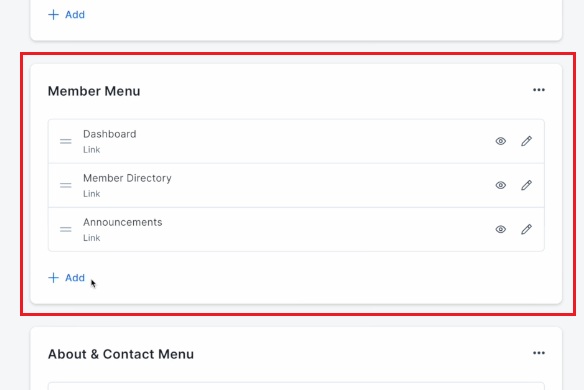
Task: Toggle visibility of Announcements link
Action: pyautogui.click(x=501, y=229)
